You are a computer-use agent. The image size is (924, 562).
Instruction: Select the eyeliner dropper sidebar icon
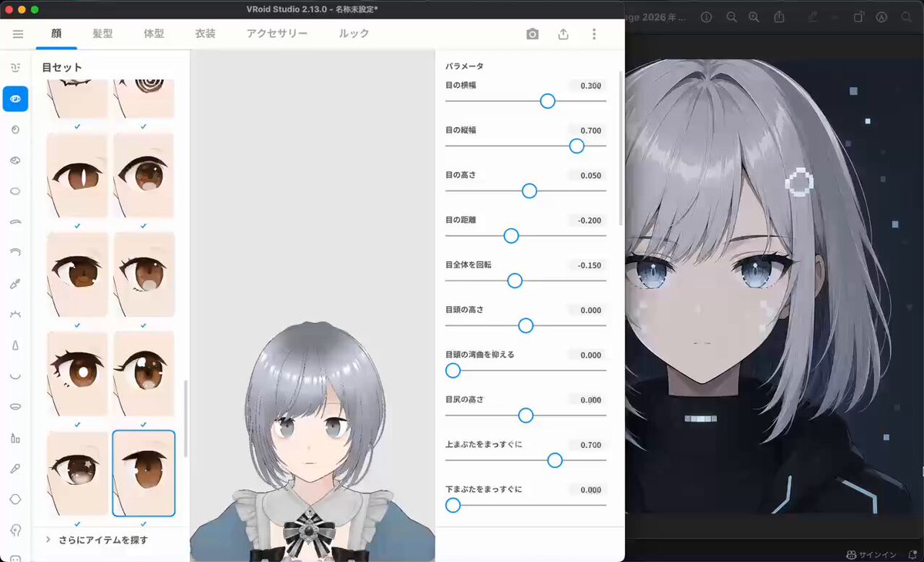tap(15, 284)
